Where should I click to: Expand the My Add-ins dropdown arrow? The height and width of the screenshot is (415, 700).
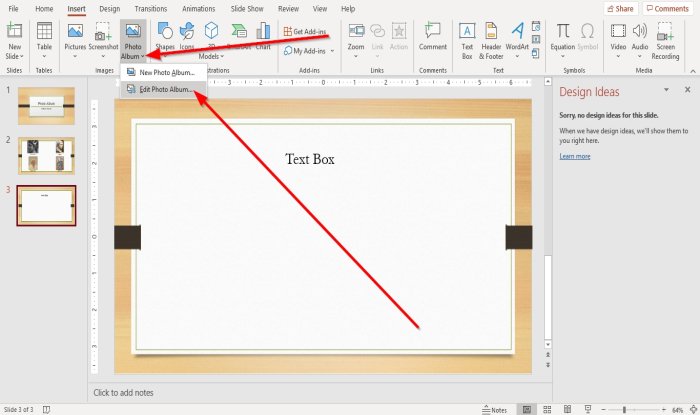click(332, 51)
